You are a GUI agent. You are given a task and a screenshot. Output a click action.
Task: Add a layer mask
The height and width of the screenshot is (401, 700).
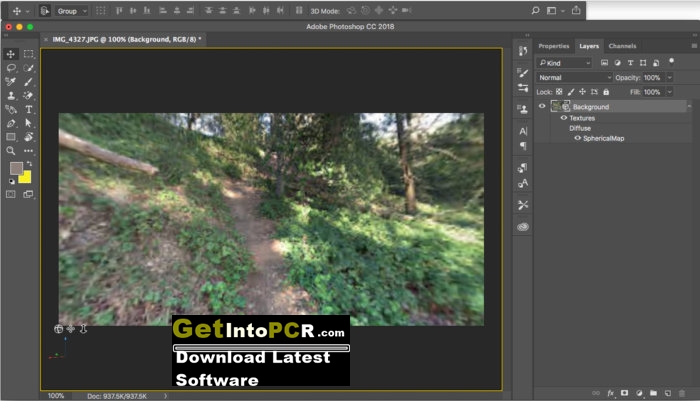coord(625,393)
